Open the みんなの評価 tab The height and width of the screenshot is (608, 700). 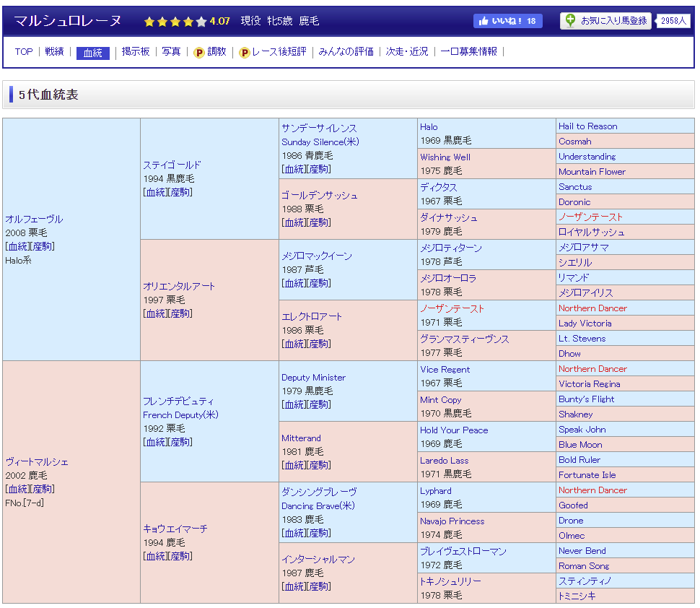point(346,52)
